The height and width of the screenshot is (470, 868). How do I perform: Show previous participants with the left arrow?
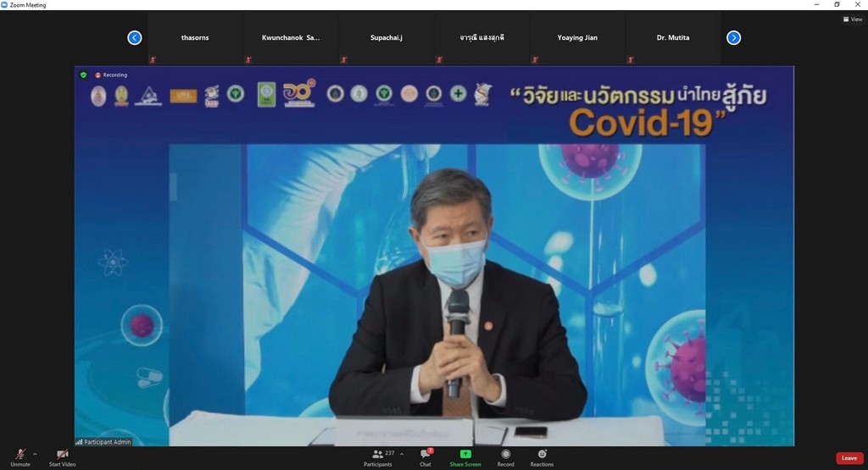point(135,37)
